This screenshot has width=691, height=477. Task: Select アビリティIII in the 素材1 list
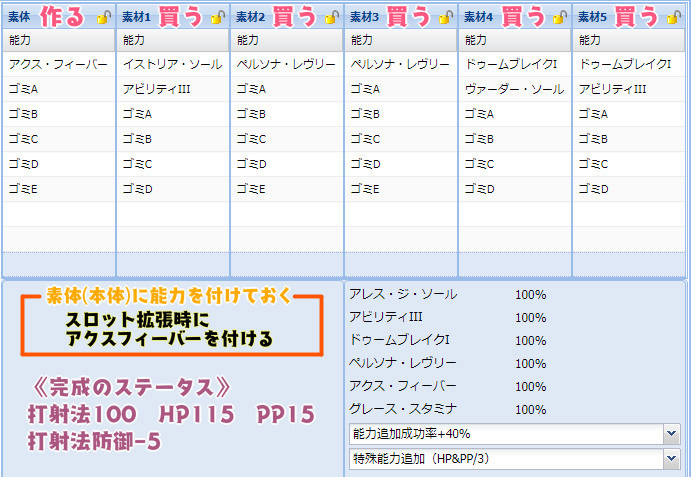(173, 89)
